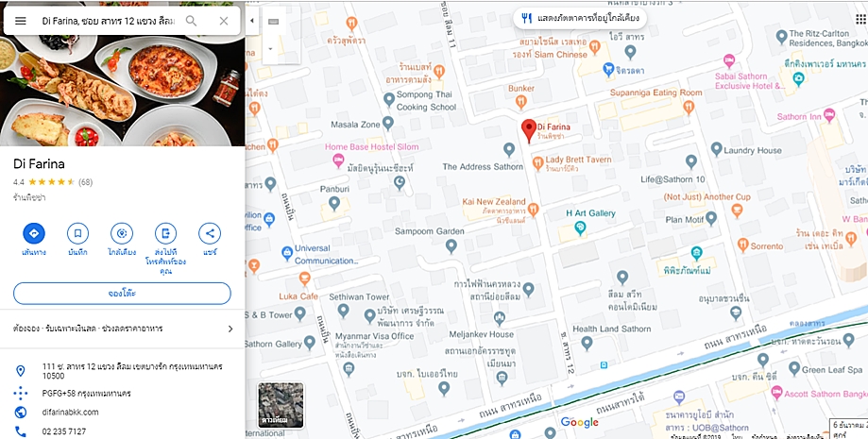Select the Lady Brett Tavern map marker

537,163
